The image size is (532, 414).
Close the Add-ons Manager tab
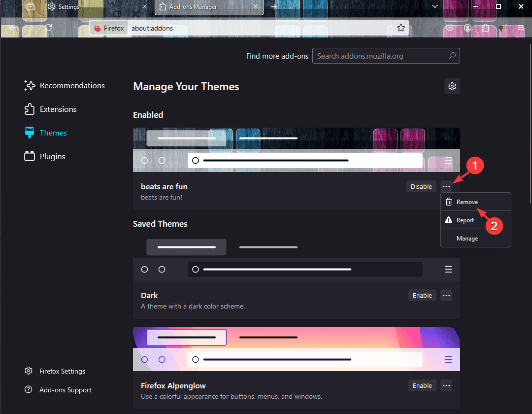pos(256,7)
